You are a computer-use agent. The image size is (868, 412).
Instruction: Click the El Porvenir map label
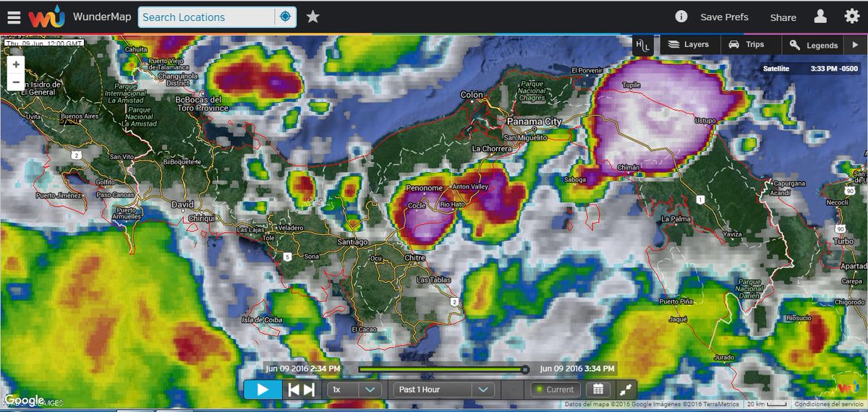click(x=587, y=71)
